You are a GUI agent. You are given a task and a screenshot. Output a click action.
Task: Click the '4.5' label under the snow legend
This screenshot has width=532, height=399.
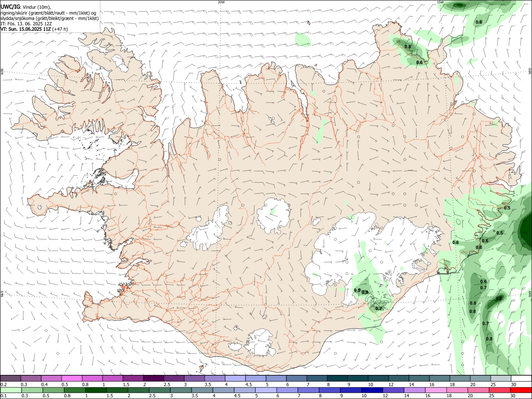249,384
